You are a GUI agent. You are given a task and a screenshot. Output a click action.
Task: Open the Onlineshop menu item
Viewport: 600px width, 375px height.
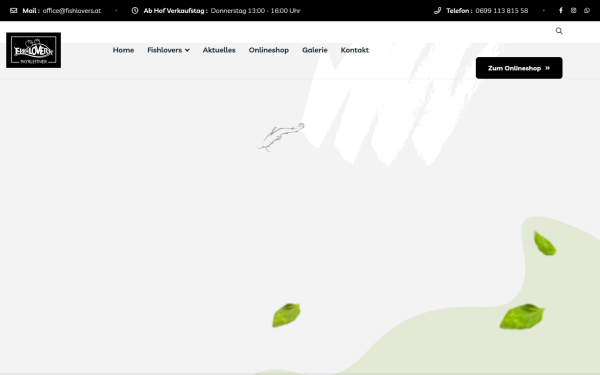click(x=269, y=50)
